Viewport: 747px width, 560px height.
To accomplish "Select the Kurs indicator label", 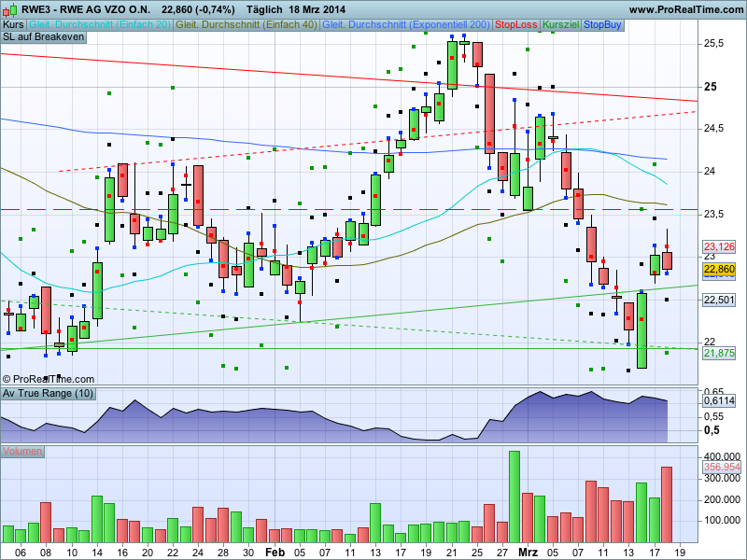I will click(13, 25).
